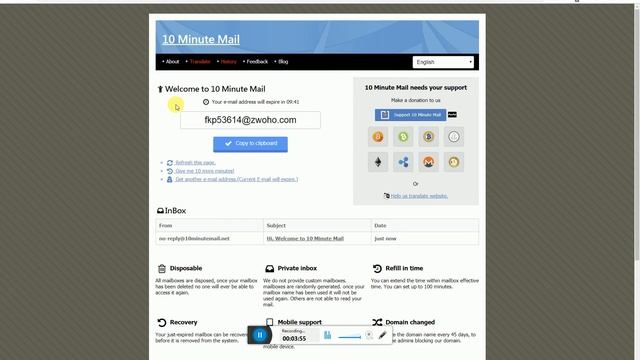
Task: Open the History menu item
Action: coord(229,62)
